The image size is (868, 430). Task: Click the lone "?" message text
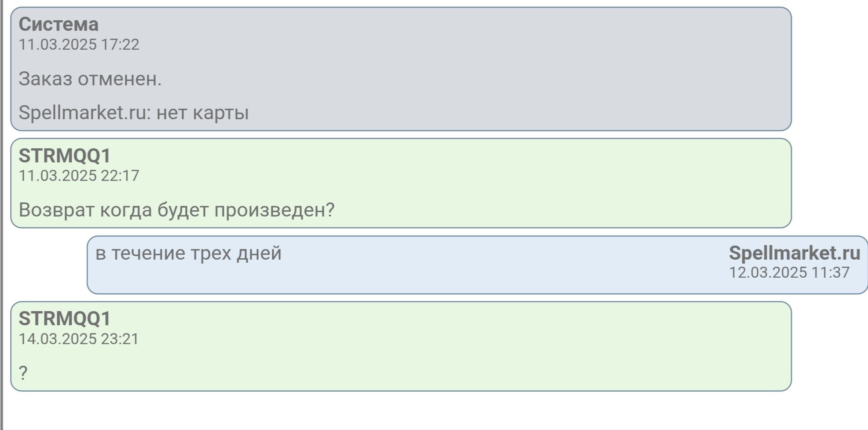coord(23,373)
